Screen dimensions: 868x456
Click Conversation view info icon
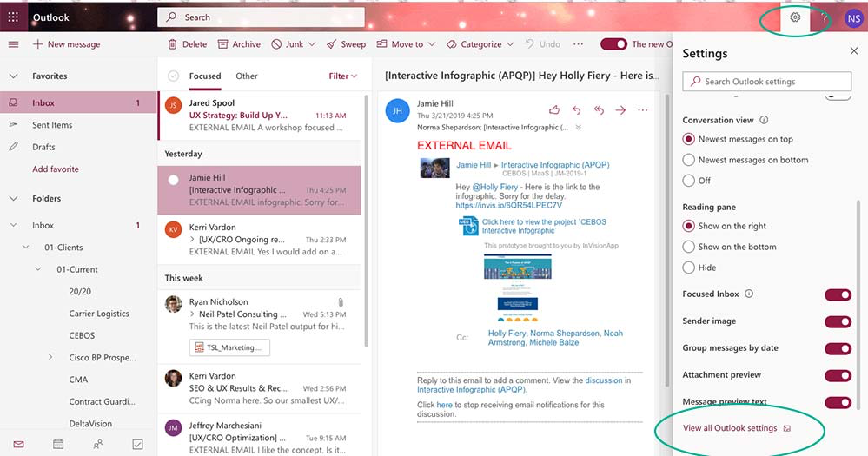tap(764, 120)
